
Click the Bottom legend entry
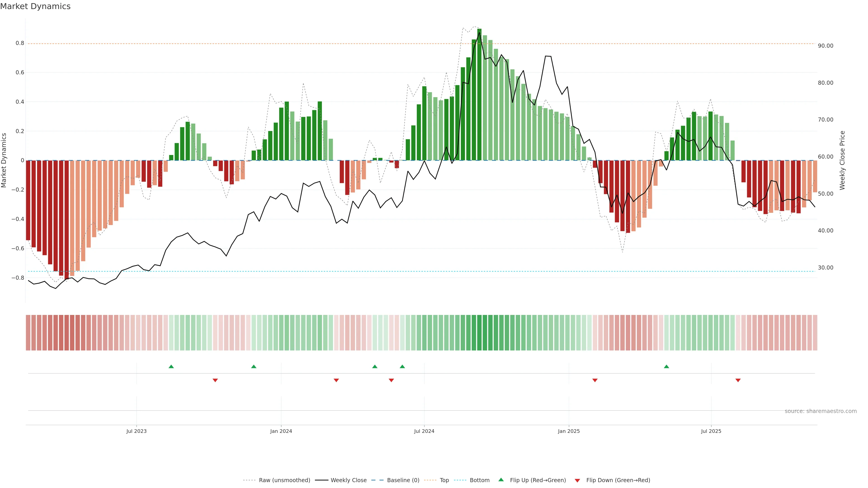(x=479, y=480)
